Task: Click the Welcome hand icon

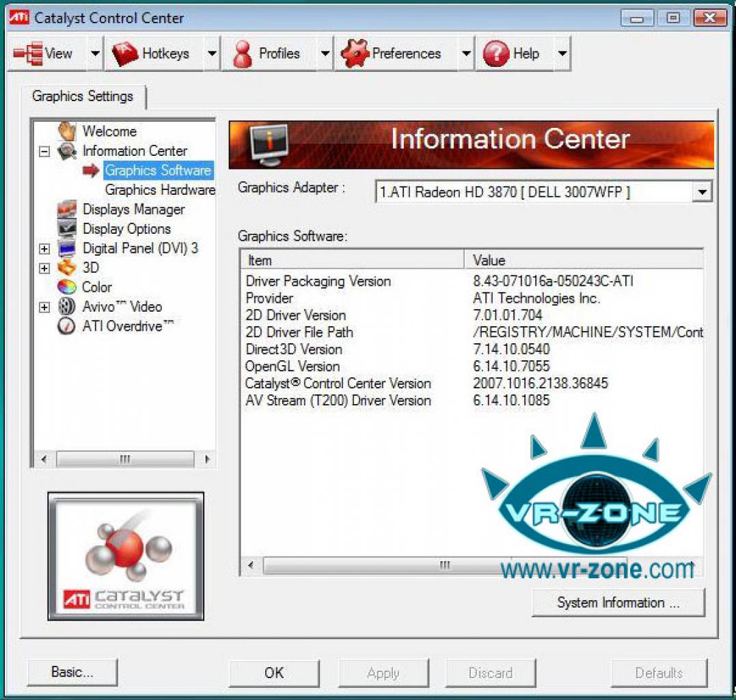Action: coord(67,131)
